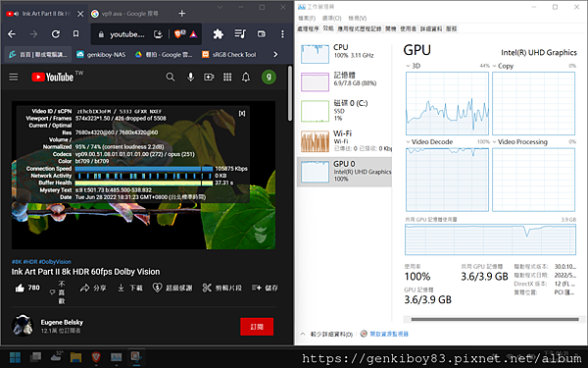Viewport: 588px width, 368px height.
Task: Switch to Task Manager's sixth tab (Details)
Action: pos(431,28)
